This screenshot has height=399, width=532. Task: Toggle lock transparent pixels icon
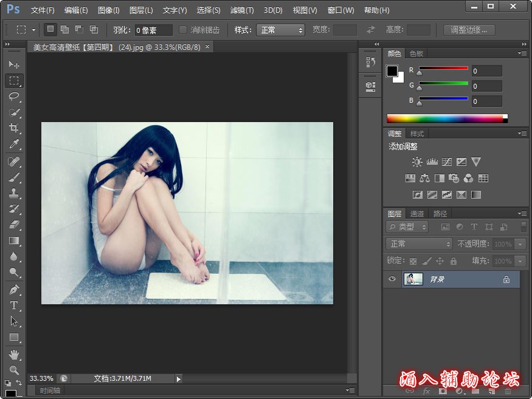click(x=413, y=261)
